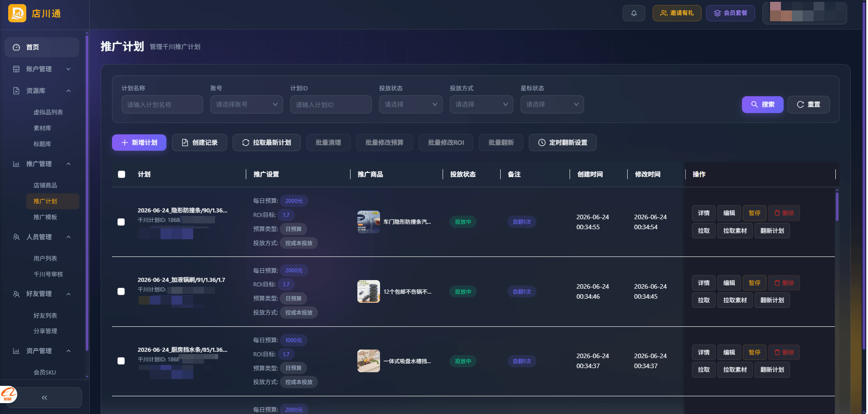Open 店铺商品 in sidebar
Viewport: 868px width, 414px height.
pos(45,185)
